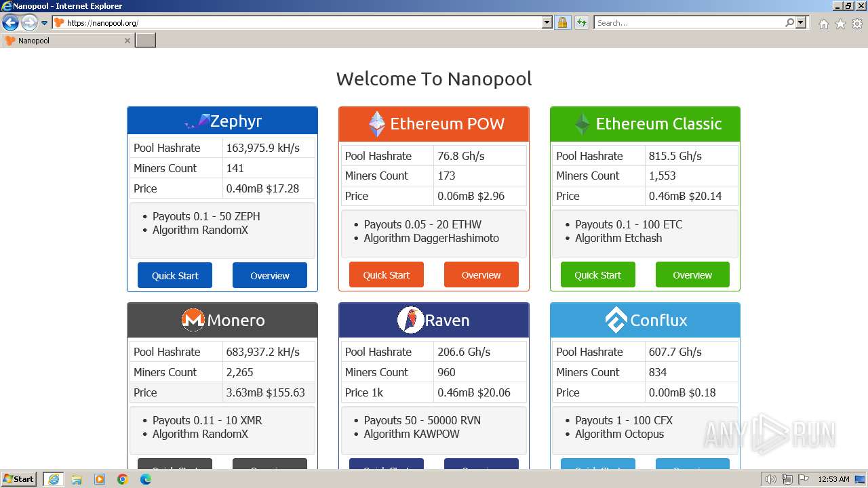Expand the address bar autocomplete dropdown
This screenshot has width=868, height=488.
tap(547, 23)
